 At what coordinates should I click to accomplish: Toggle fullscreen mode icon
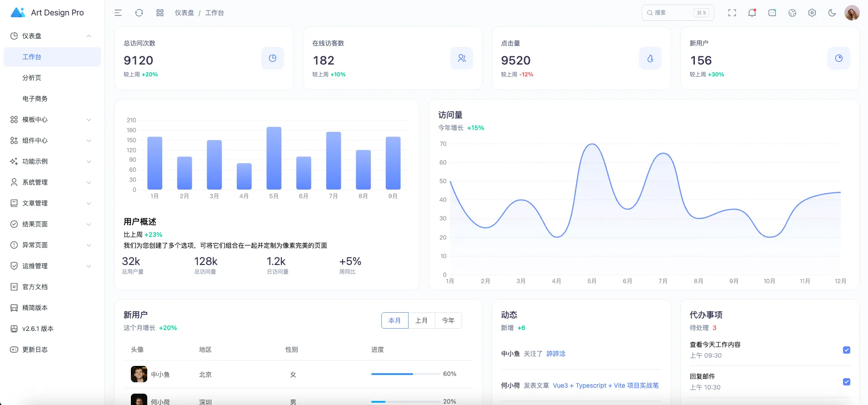(x=732, y=13)
